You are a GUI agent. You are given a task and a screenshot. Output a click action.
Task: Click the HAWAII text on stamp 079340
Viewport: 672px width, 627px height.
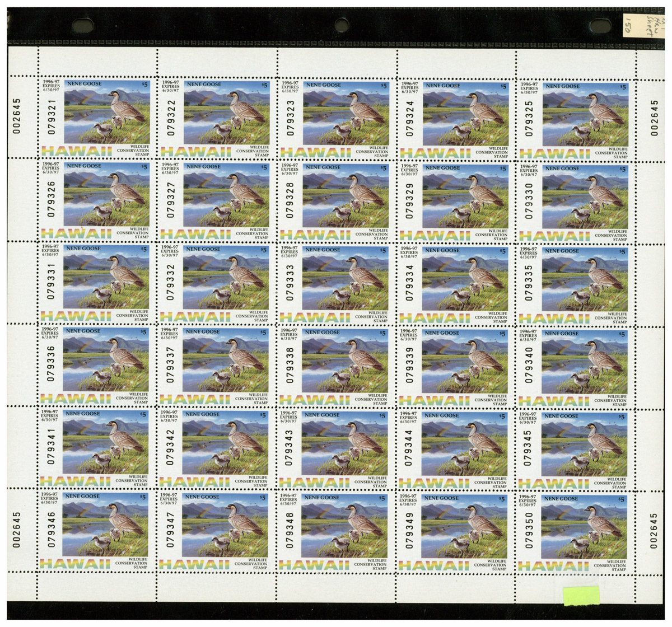[x=553, y=401]
